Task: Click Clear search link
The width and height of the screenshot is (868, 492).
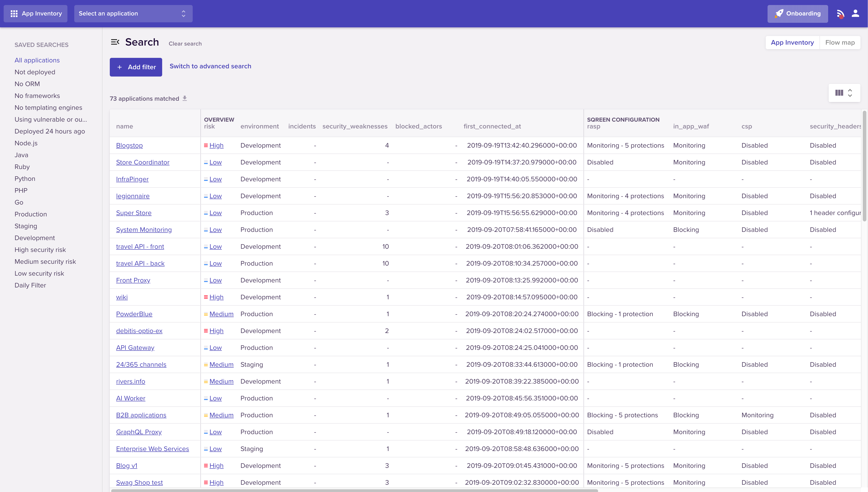Action: click(x=185, y=44)
